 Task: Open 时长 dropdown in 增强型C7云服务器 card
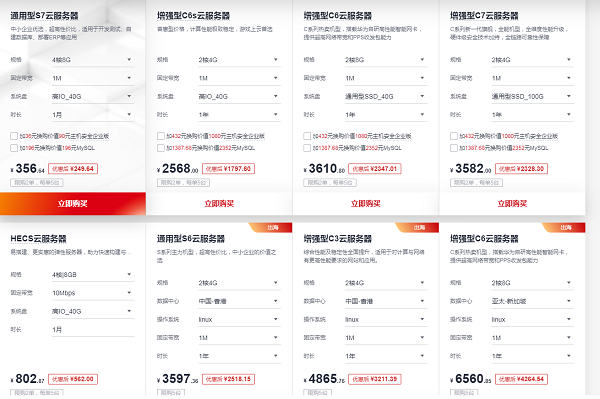click(x=532, y=115)
